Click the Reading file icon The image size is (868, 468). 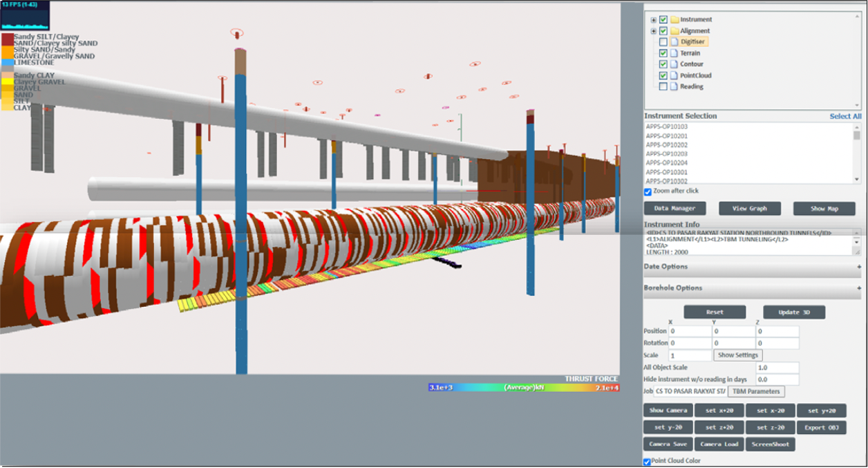(x=674, y=86)
